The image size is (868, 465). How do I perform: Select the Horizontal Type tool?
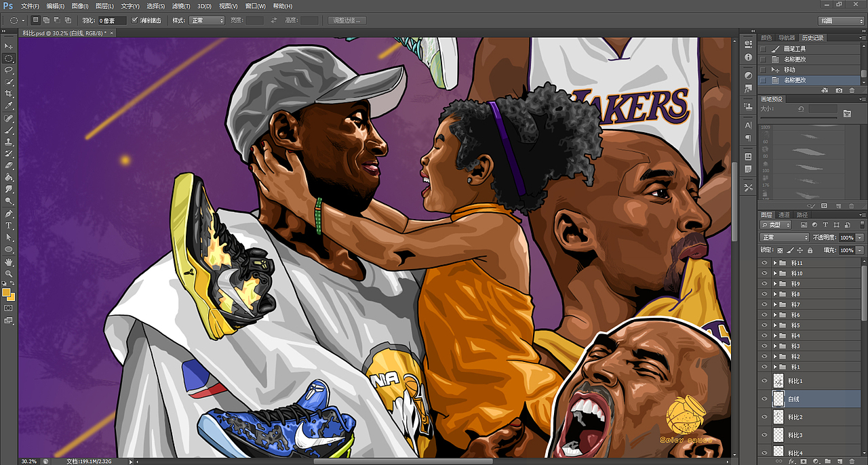click(9, 226)
